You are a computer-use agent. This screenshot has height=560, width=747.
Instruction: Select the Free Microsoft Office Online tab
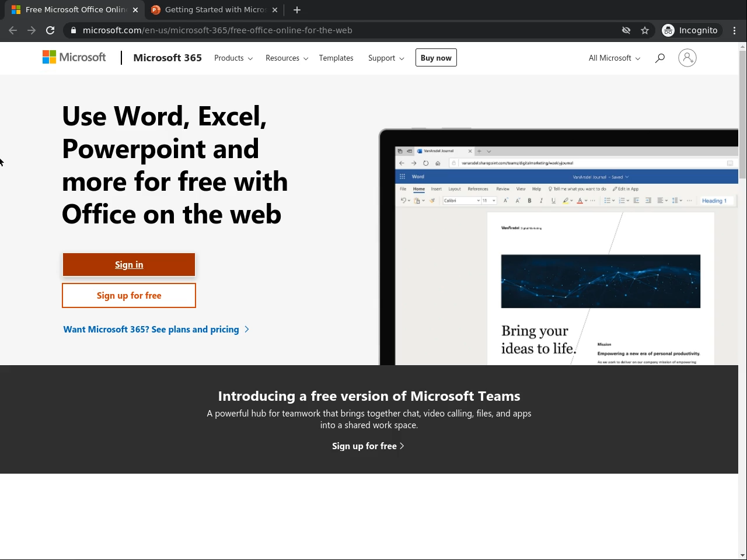75,10
